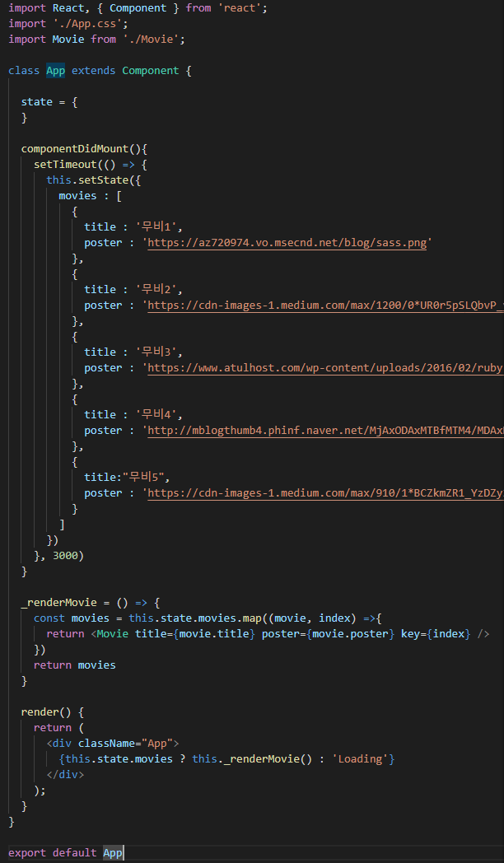Screen dimensions: 504x863
Task: Click the 'return movies' statement
Action: [x=75, y=665]
